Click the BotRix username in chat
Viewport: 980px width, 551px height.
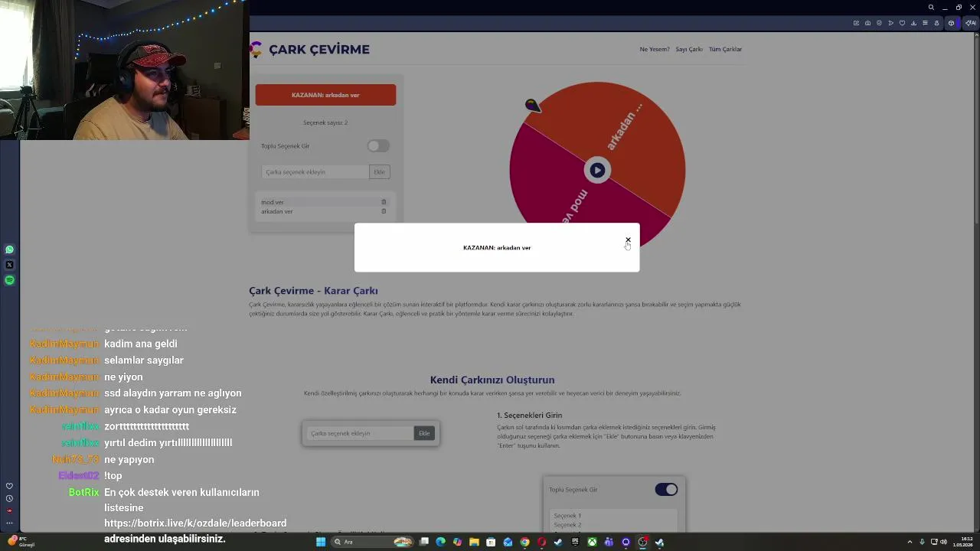(x=83, y=492)
